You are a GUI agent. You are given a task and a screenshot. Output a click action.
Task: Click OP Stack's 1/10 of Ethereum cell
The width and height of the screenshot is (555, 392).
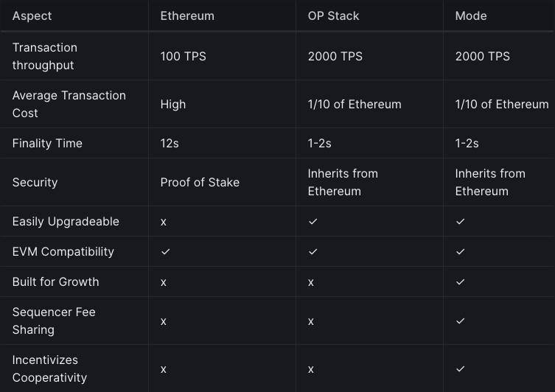(x=355, y=105)
